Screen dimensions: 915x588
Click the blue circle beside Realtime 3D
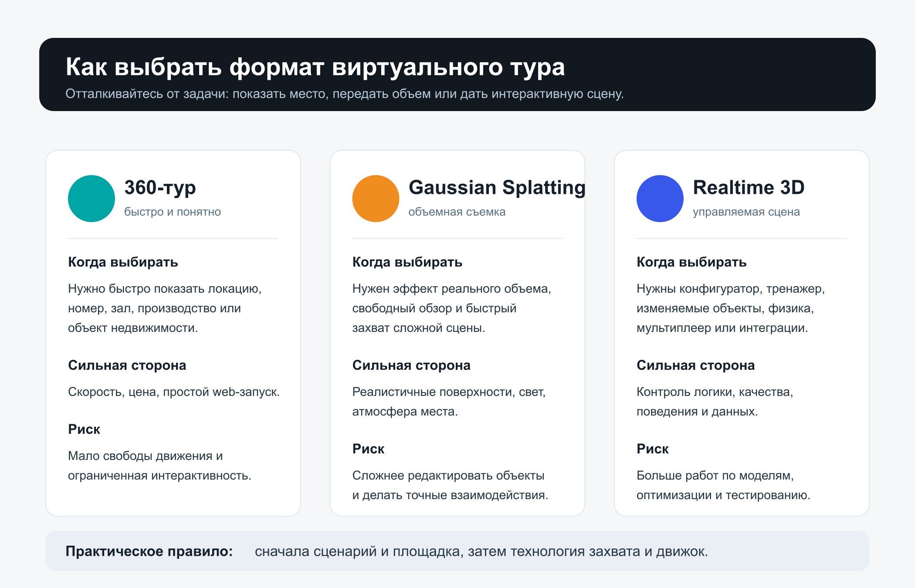pyautogui.click(x=660, y=199)
